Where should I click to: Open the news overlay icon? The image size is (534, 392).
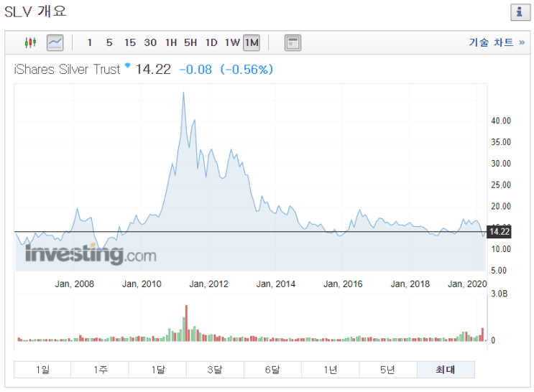pyautogui.click(x=293, y=43)
